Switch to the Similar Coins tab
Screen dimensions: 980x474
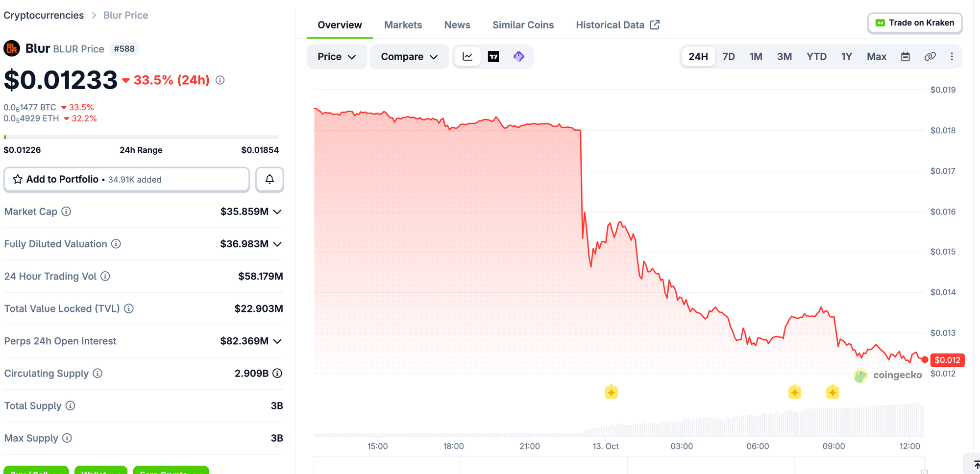[x=523, y=25]
